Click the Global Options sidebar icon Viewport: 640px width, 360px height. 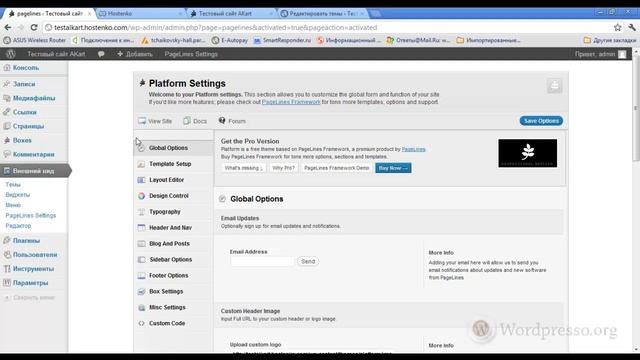(141, 148)
